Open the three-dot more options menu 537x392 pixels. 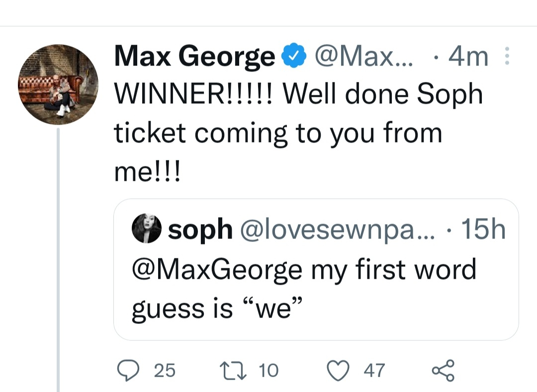507,57
